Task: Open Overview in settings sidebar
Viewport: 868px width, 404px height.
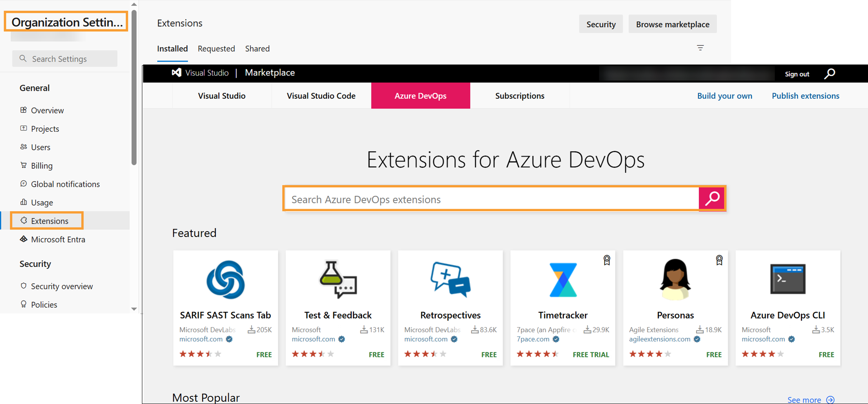Action: pos(65,110)
